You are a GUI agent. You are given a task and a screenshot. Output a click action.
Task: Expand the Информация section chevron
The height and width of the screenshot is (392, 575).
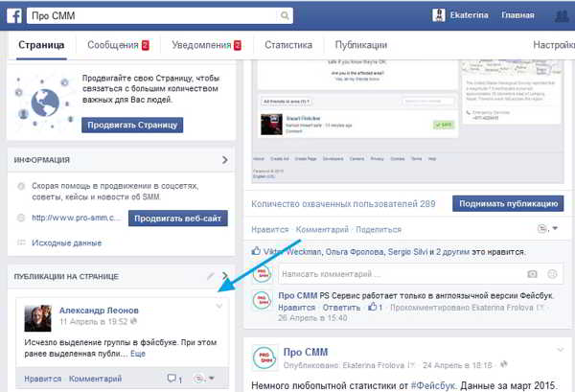(x=225, y=160)
